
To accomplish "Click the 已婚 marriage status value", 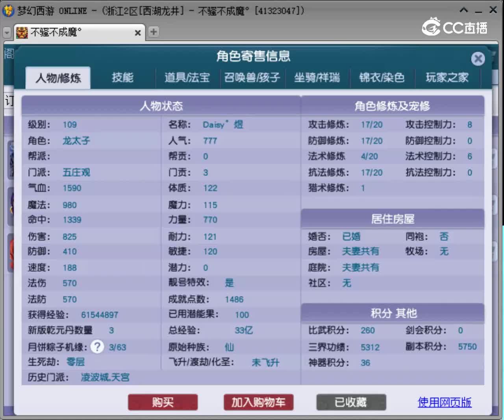I will [x=352, y=236].
